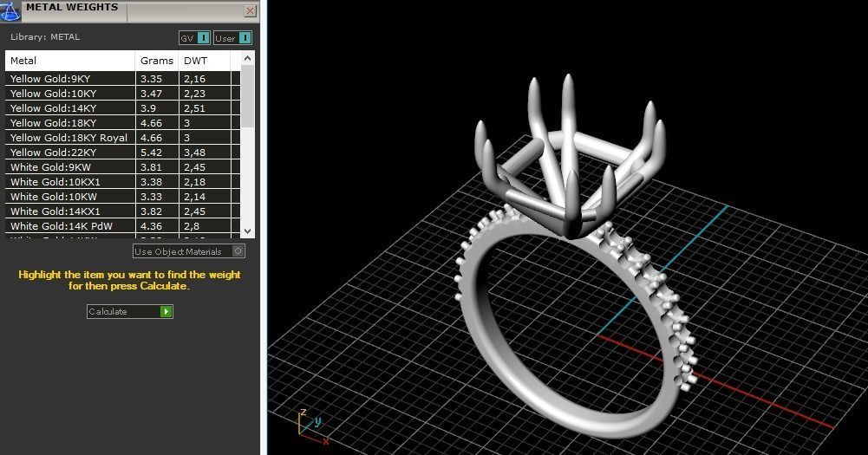Select the Yellow Gold:18KY Royal row
868x455 pixels.
[123, 138]
